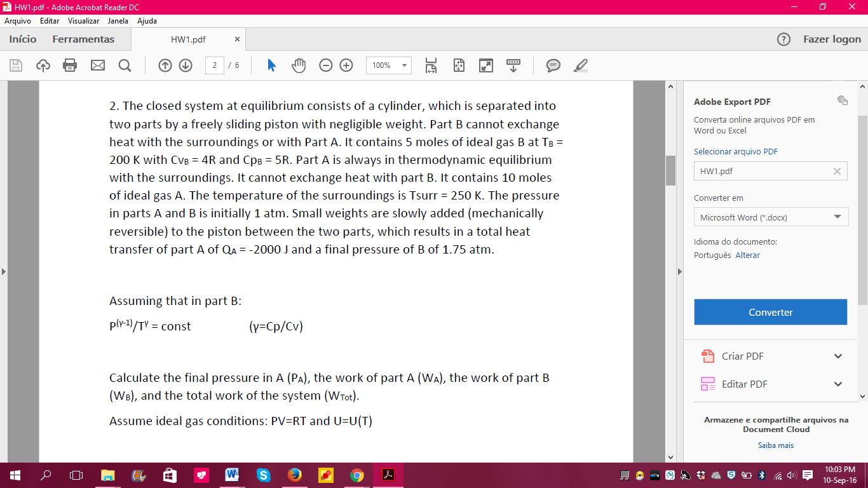Viewport: 868px width, 488px height.
Task: Open the Search tool
Action: coord(125,65)
